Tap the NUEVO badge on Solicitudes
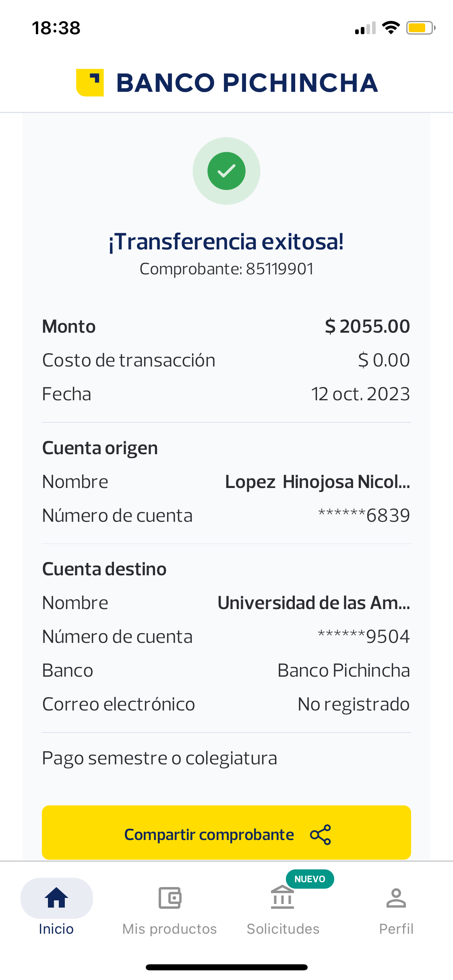 (310, 879)
